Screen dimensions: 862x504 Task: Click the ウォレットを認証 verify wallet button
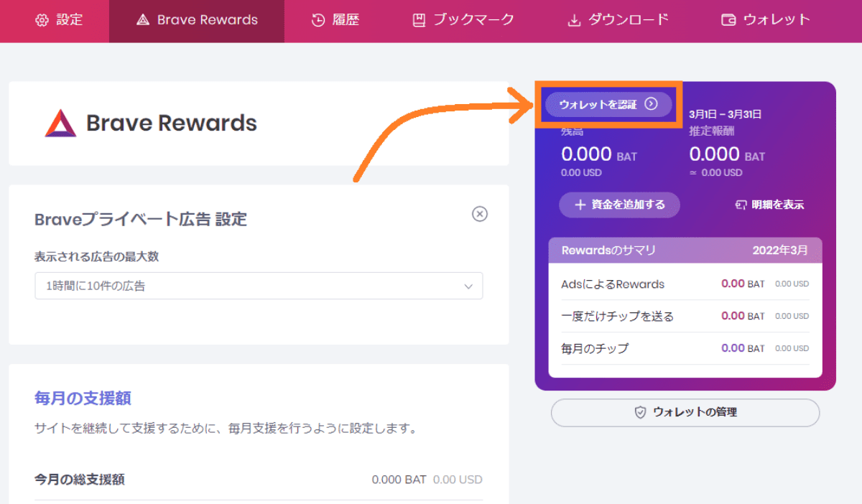pyautogui.click(x=608, y=104)
